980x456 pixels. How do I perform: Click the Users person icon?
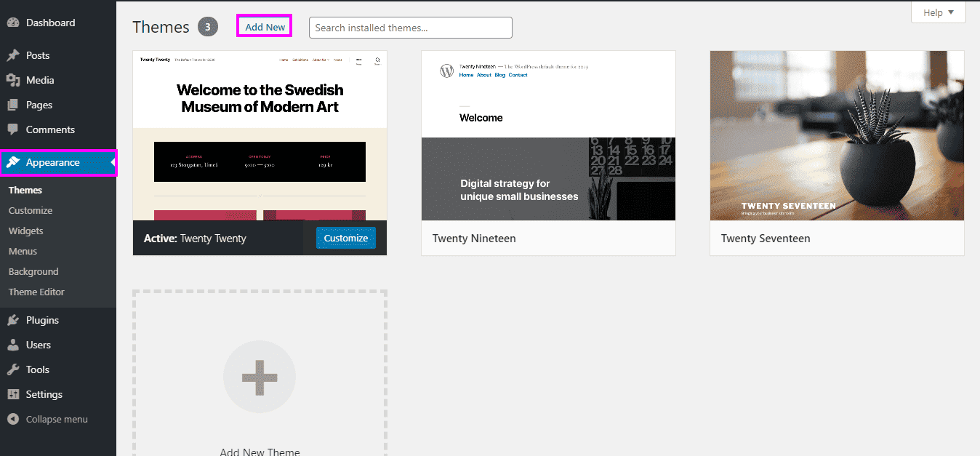coord(13,345)
